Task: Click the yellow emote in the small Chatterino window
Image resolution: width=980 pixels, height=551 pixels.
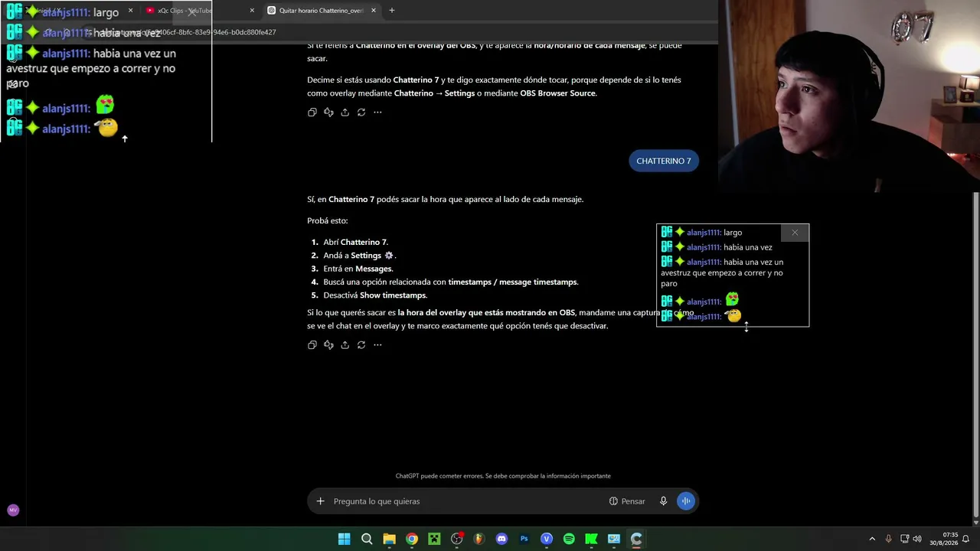Action: point(733,315)
